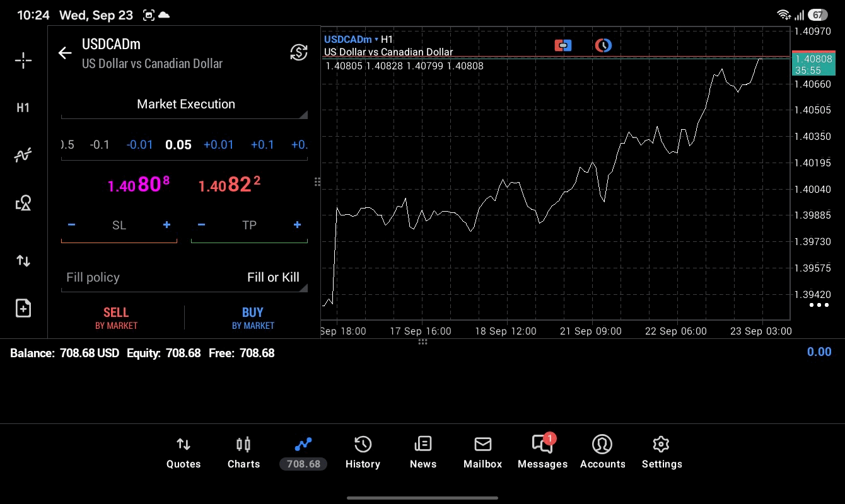Viewport: 845px width, 504px height.
Task: Go back using the arrow beside USDCADm
Action: 65,53
